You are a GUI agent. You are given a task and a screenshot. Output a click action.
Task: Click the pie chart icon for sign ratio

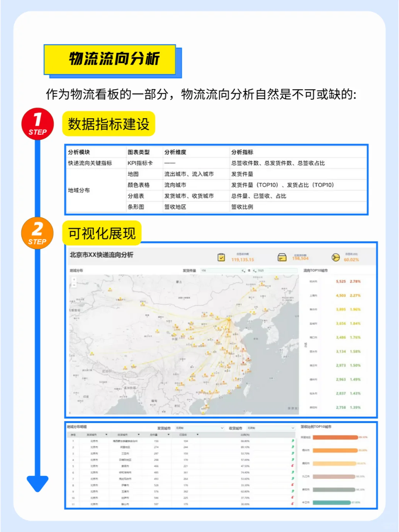coord(335,257)
